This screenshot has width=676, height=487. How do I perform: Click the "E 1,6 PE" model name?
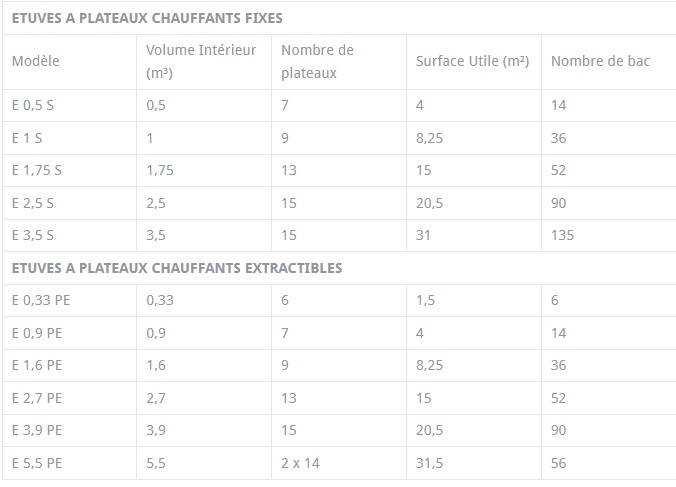click(37, 366)
